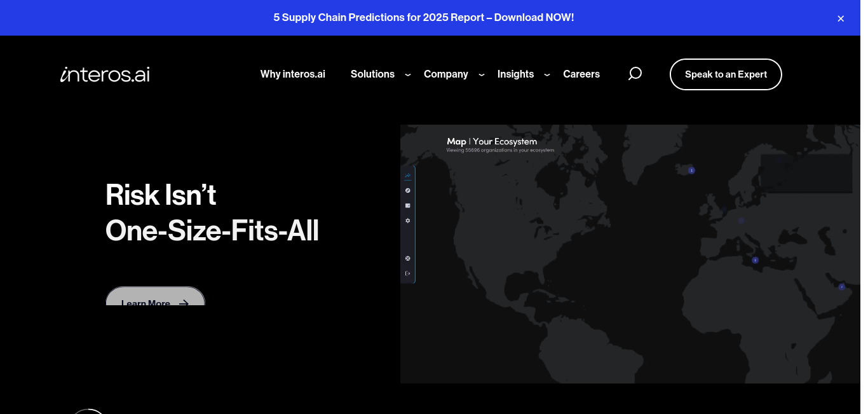The image size is (868, 414).
Task: Click the 'Map | Your Ecosystem' title
Action: click(x=492, y=142)
